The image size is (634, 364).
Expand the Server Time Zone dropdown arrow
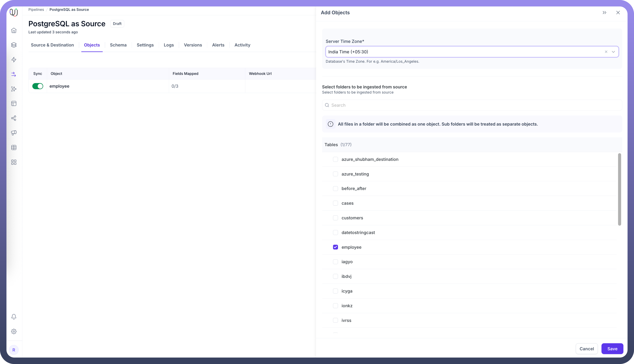coord(614,52)
